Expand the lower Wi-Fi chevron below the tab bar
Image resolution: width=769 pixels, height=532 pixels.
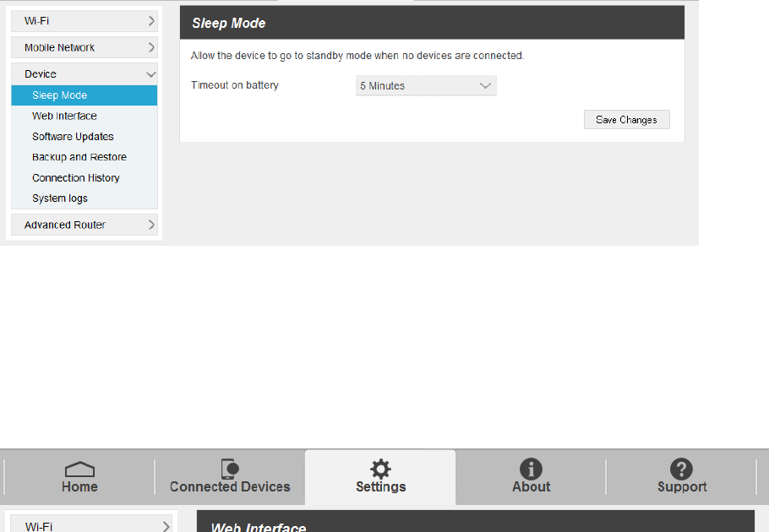(166, 527)
